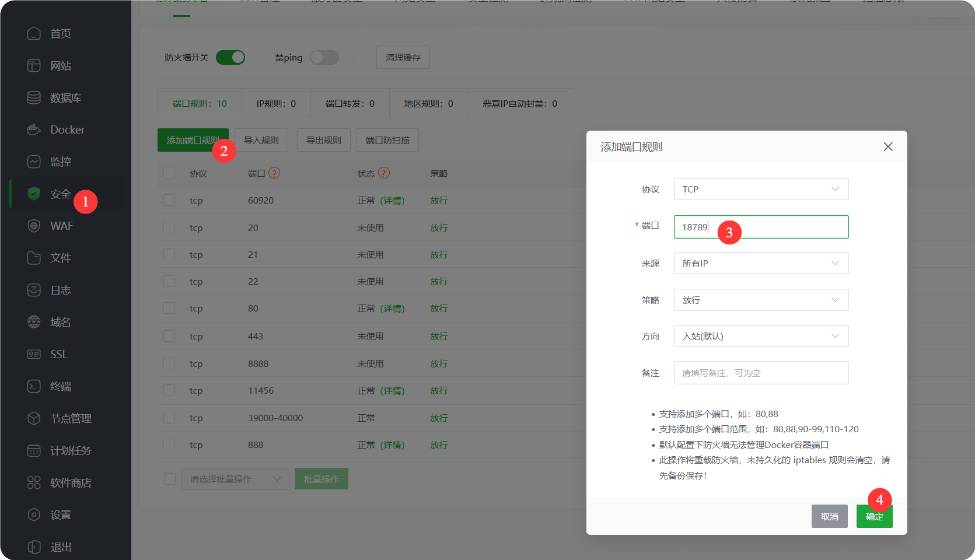Open 详情 link for port 80
The image size is (975, 560).
(393, 308)
